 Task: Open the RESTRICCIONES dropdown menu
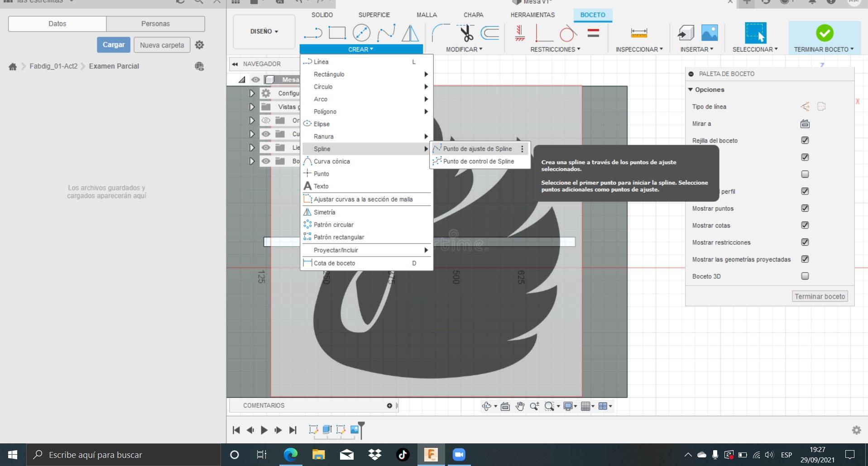(x=555, y=49)
